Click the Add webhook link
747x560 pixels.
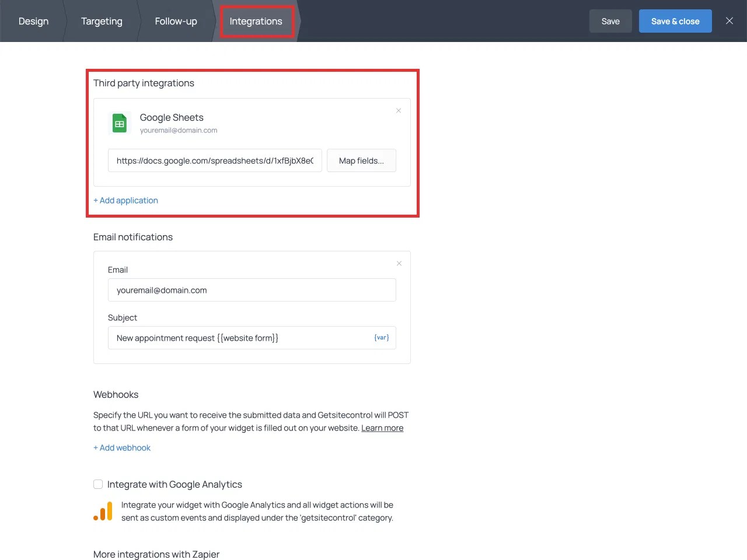(x=122, y=447)
